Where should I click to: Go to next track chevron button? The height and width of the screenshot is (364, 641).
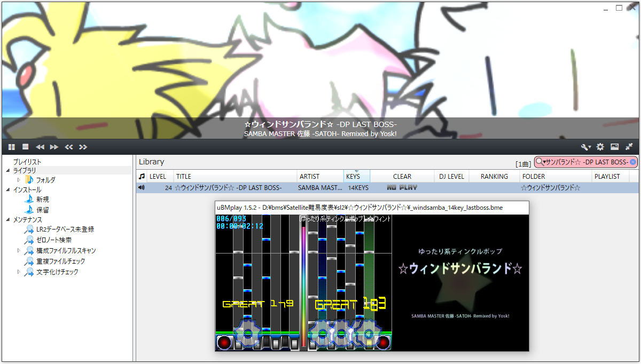[83, 147]
